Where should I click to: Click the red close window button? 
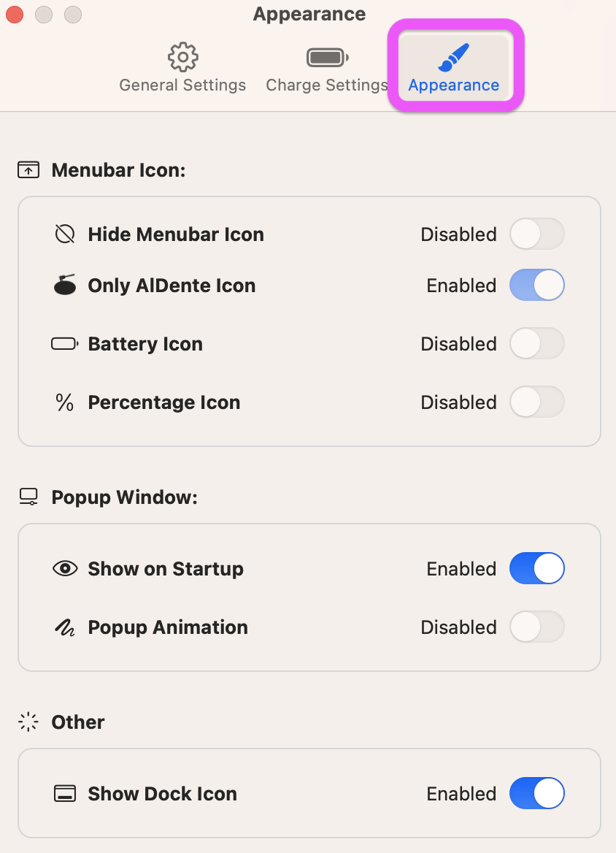(15, 14)
